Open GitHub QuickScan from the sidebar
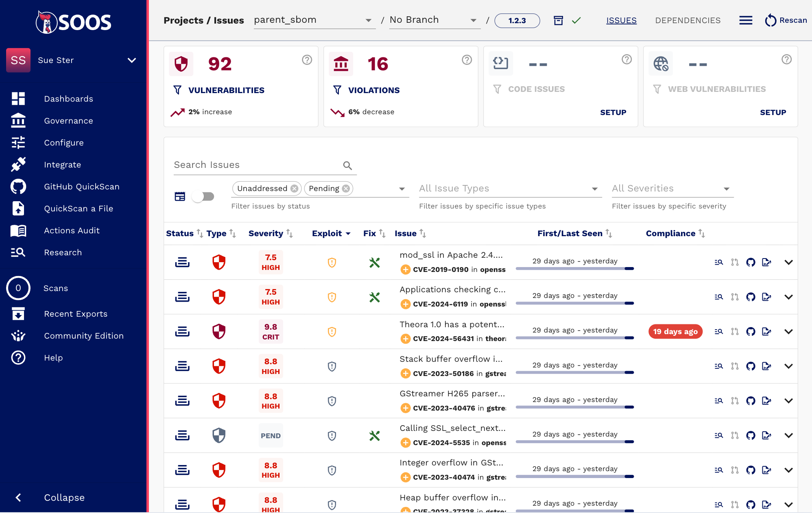Screen dimensions: 812x513 [x=81, y=186]
